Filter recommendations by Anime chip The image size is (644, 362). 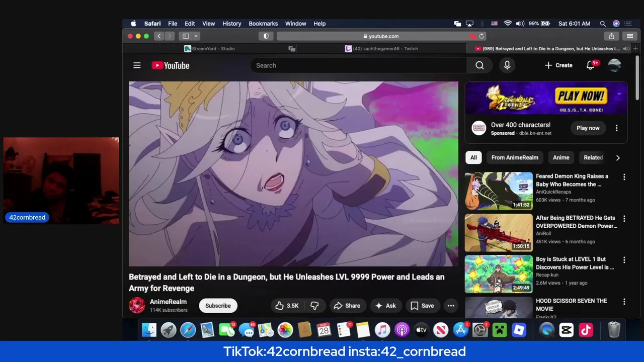click(x=561, y=157)
